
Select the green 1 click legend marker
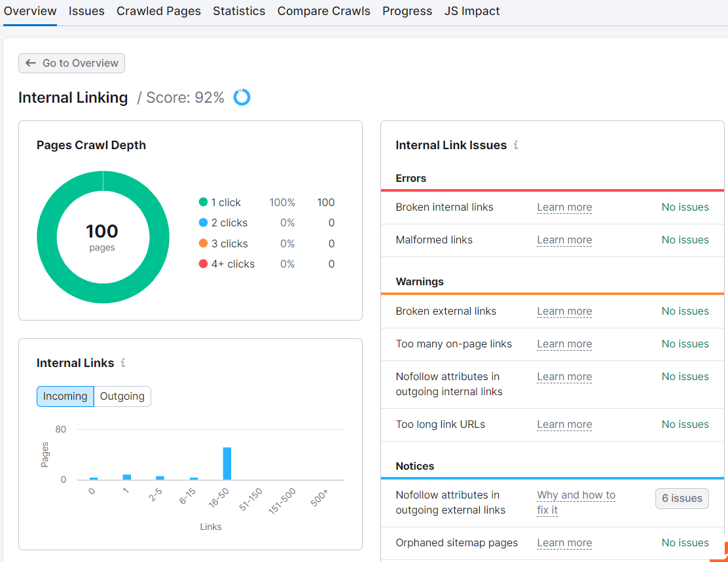pyautogui.click(x=203, y=202)
